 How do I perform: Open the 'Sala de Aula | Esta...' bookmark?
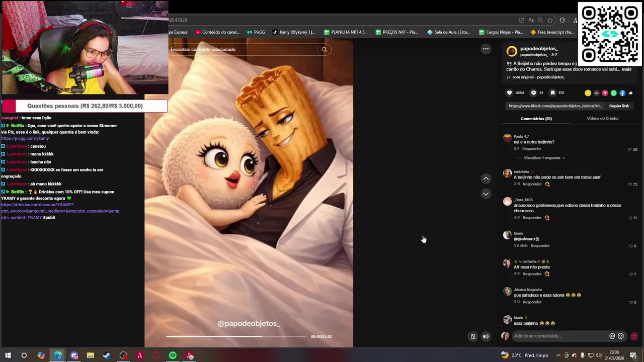click(448, 32)
